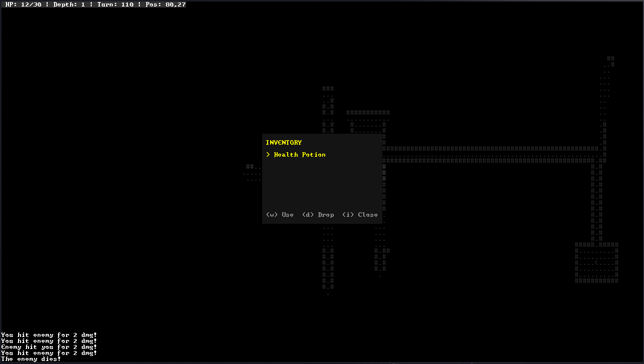Click 'Enemy hit you for 2 dmg!' message
The width and height of the screenshot is (644, 364).
pos(49,347)
